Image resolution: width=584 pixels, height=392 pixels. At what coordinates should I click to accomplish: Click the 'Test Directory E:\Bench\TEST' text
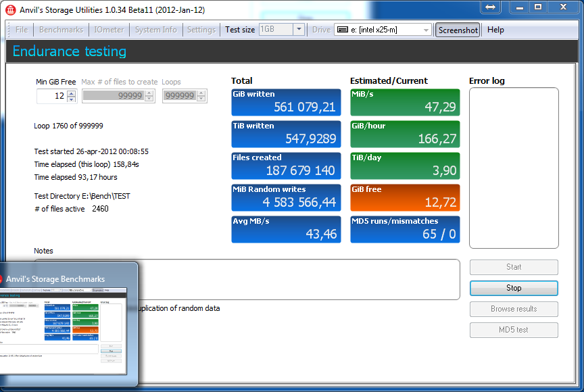82,196
